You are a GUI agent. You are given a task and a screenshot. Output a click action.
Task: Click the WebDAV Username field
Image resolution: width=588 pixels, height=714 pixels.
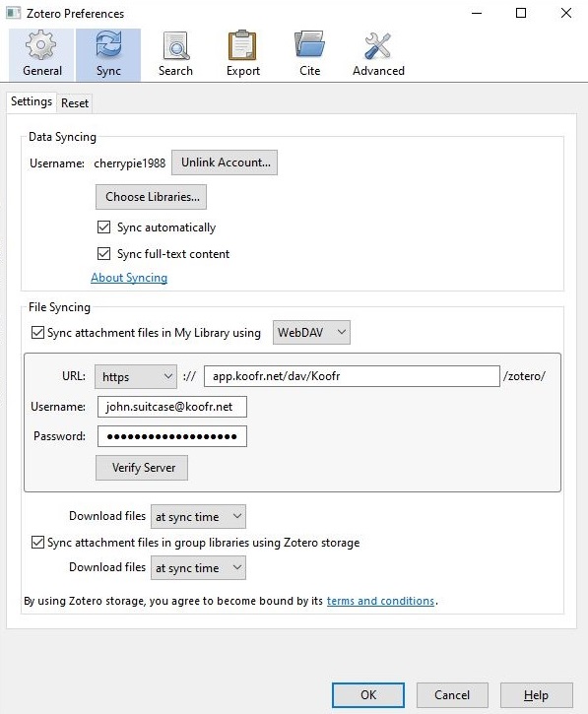tap(172, 407)
